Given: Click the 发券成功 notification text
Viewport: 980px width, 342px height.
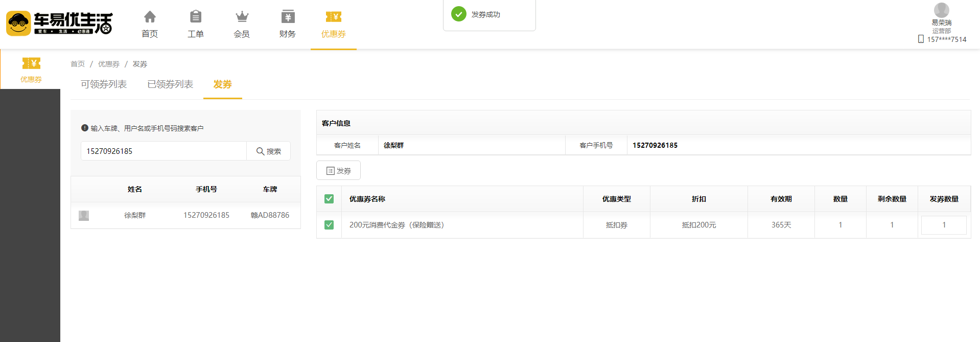Looking at the screenshot, I should coord(486,14).
